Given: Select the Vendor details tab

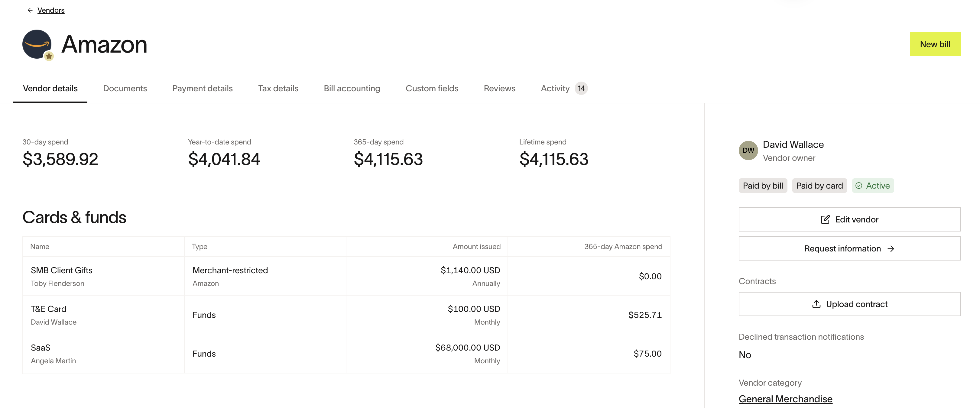Looking at the screenshot, I should tap(50, 88).
